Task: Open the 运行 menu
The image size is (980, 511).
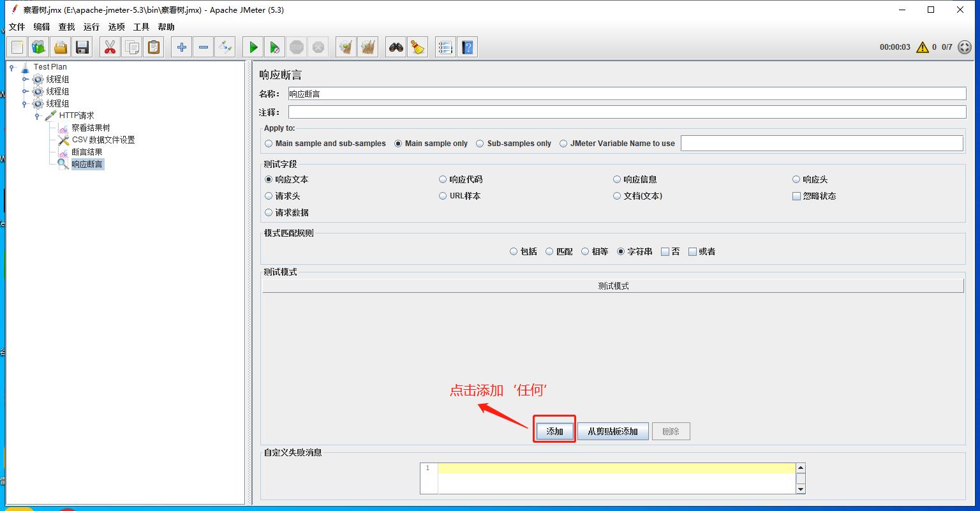Action: (x=91, y=27)
